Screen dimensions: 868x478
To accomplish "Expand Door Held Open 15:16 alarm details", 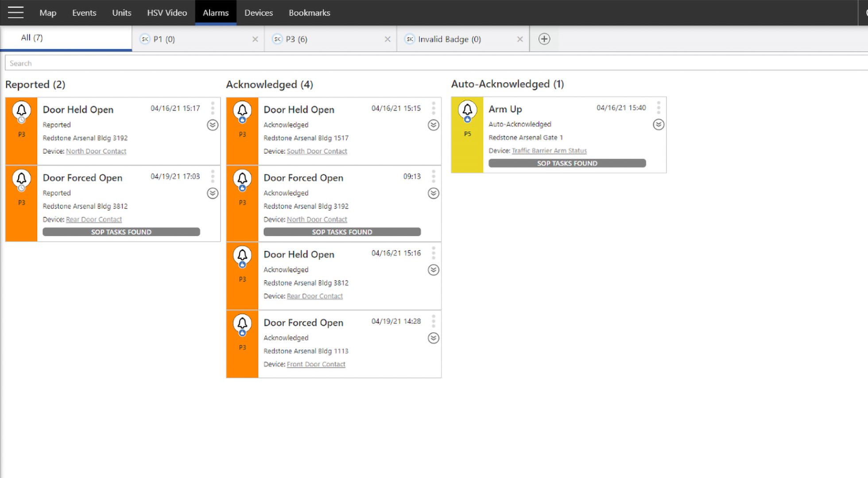I will 434,270.
